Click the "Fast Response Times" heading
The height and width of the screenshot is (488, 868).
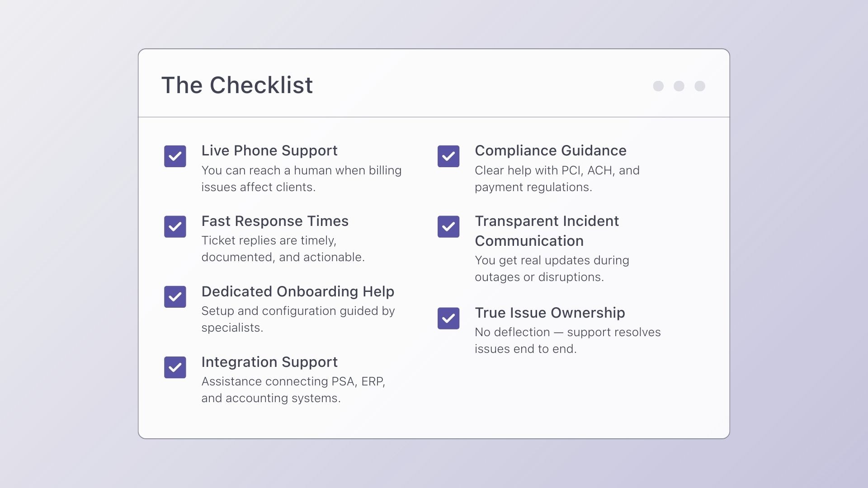click(275, 221)
